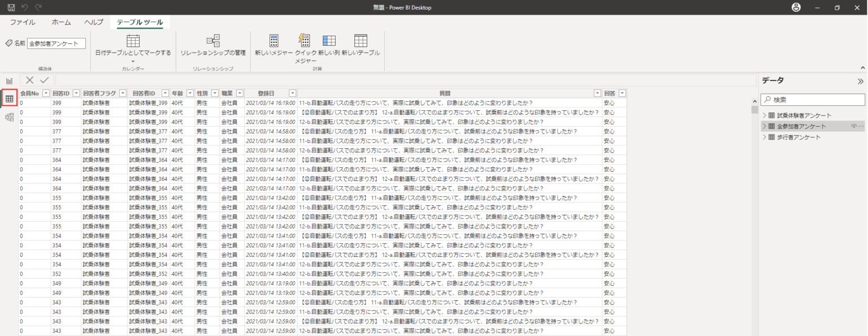The width and height of the screenshot is (868, 336).
Task: Create a 新しいテーブル from the ribbon
Action: coord(361,40)
